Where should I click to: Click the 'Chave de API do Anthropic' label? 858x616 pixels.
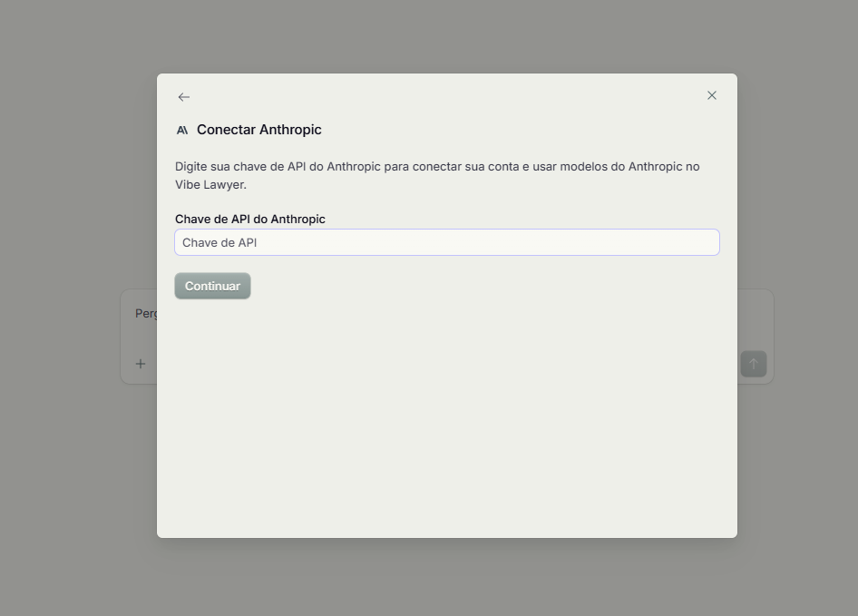tap(250, 219)
